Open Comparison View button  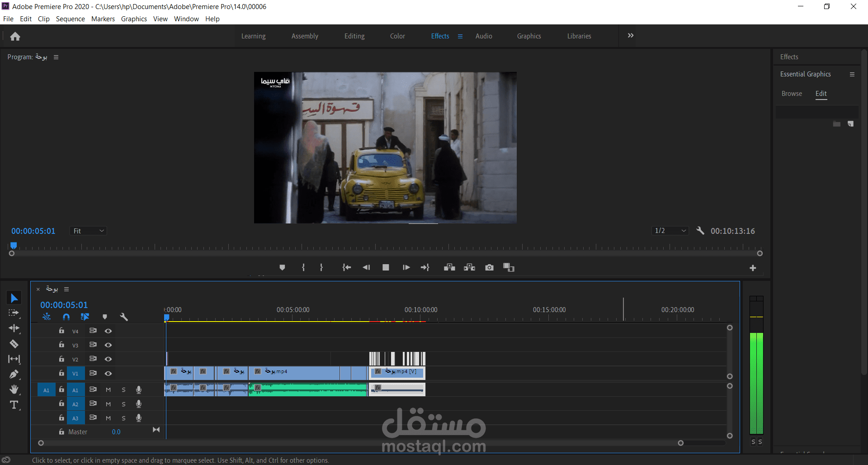(509, 267)
